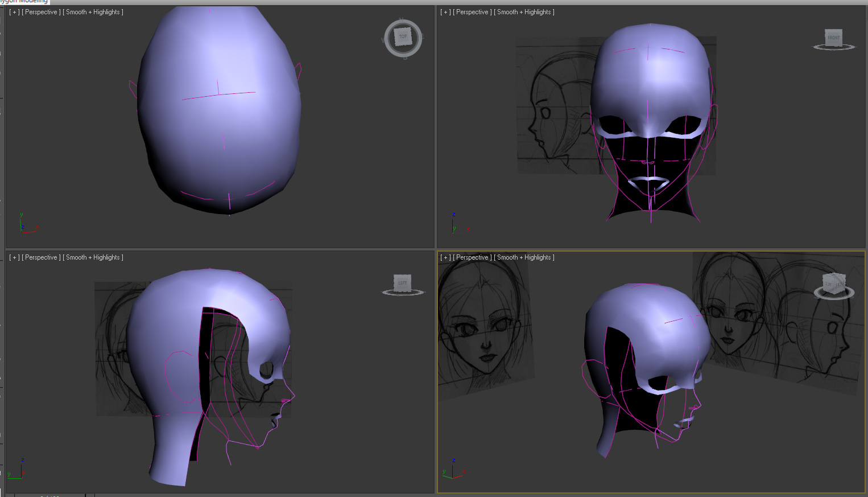Open the [+] menu in the yellow-bordered active viewport
Screen dimensions: 868x497
(x=445, y=257)
